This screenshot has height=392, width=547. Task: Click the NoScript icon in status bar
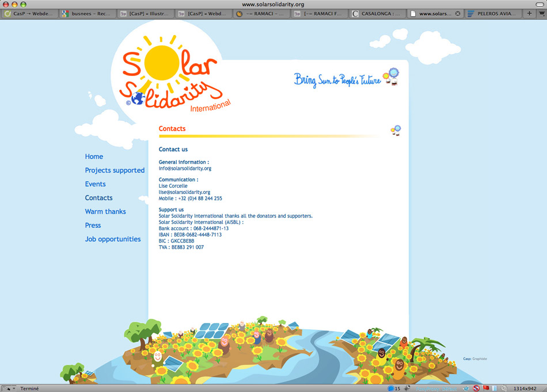pyautogui.click(x=476, y=389)
